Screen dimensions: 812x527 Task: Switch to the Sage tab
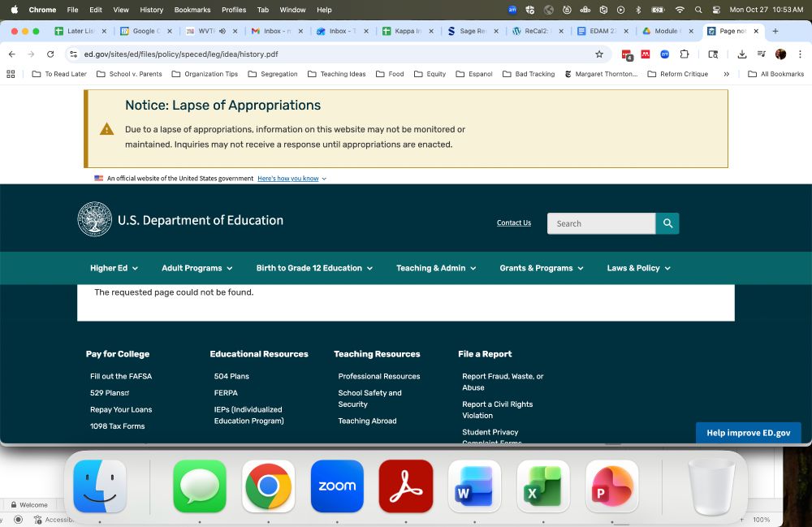tap(471, 31)
